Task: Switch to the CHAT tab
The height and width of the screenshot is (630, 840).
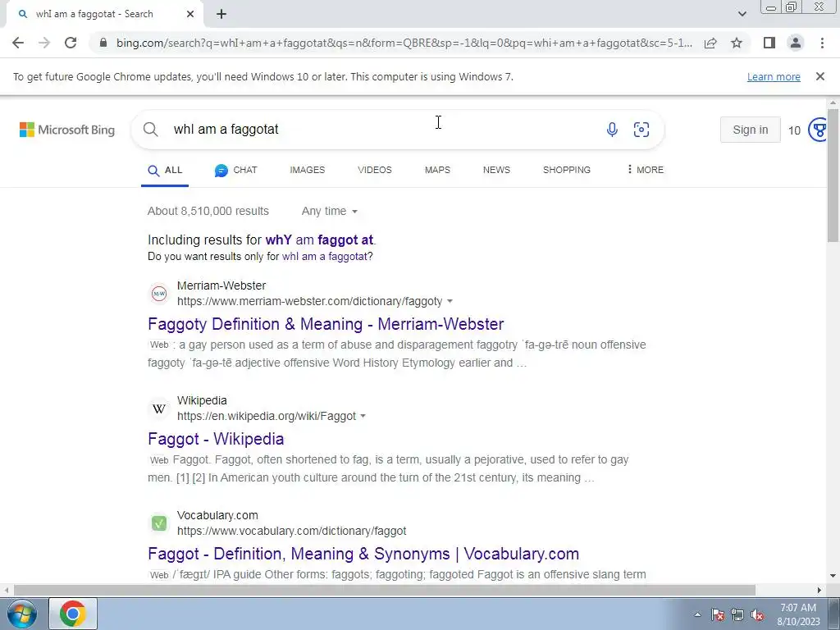Action: [x=235, y=171]
